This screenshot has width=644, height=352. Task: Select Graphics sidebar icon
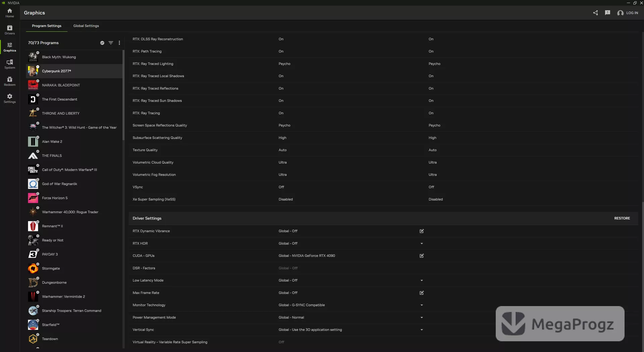pos(10,47)
